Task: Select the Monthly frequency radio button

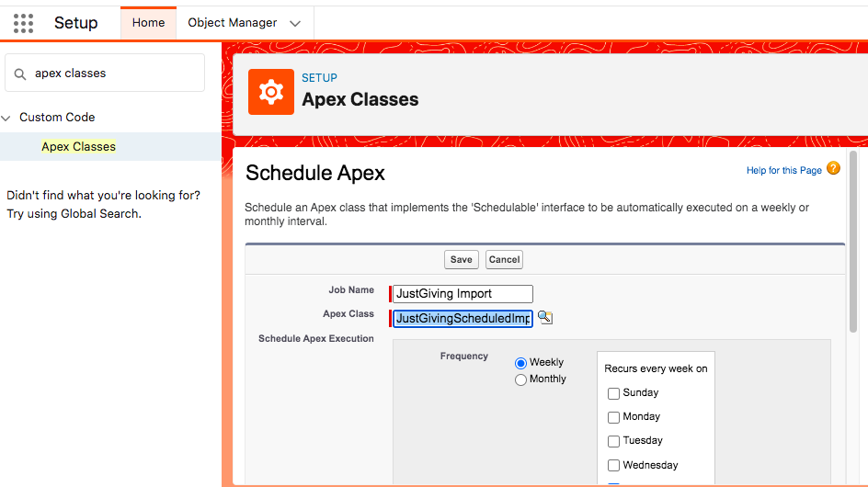Action: coord(520,379)
